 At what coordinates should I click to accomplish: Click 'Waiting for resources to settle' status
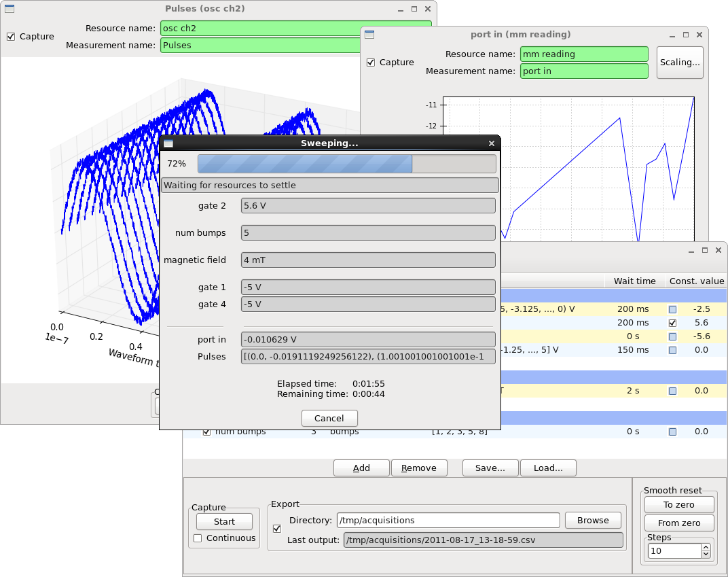coord(330,185)
